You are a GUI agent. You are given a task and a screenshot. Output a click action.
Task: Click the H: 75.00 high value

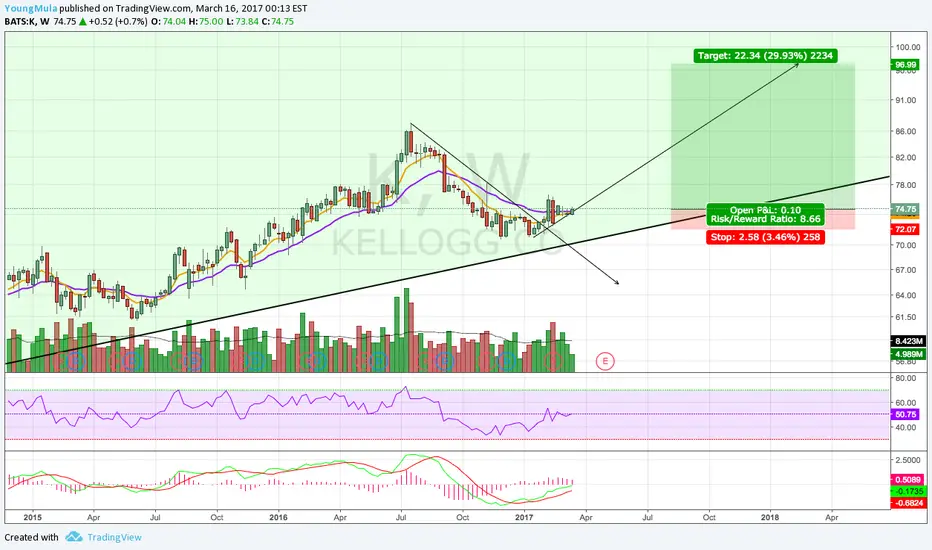pyautogui.click(x=206, y=21)
